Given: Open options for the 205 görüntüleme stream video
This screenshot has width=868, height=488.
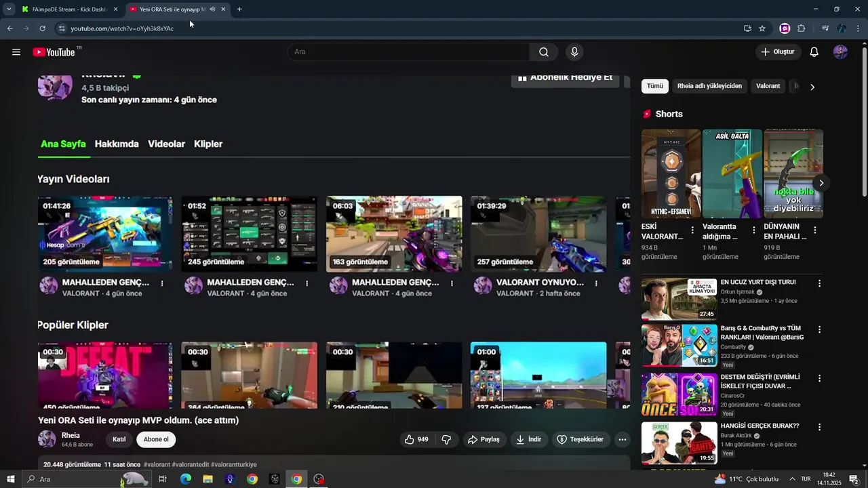Looking at the screenshot, I should tap(162, 283).
